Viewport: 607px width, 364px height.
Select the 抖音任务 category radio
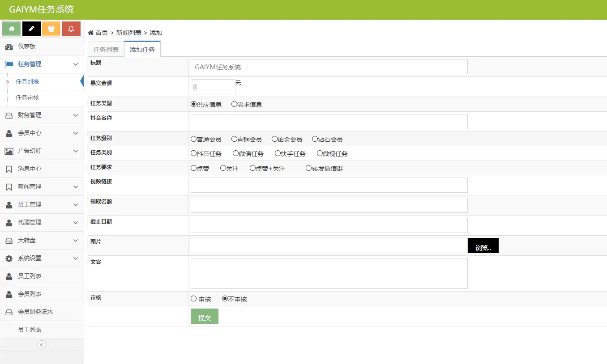(194, 153)
